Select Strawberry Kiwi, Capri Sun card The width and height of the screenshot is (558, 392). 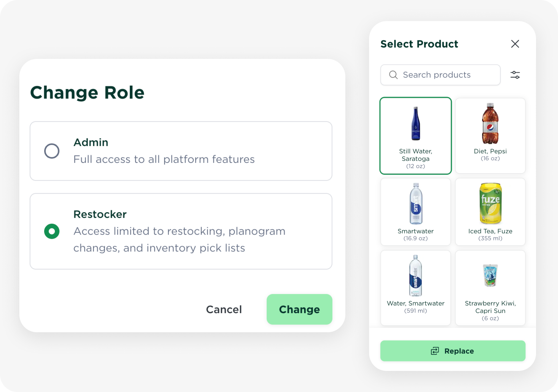coord(490,288)
